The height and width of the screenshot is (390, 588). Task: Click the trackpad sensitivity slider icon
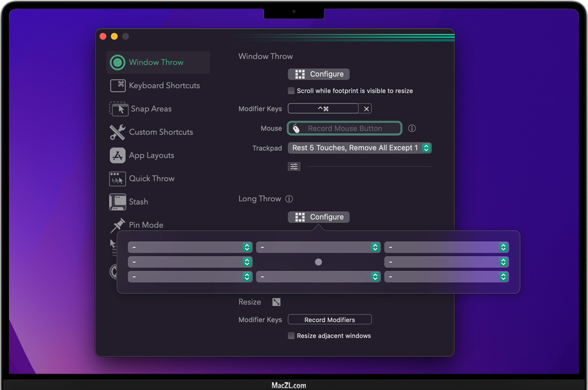click(x=294, y=166)
